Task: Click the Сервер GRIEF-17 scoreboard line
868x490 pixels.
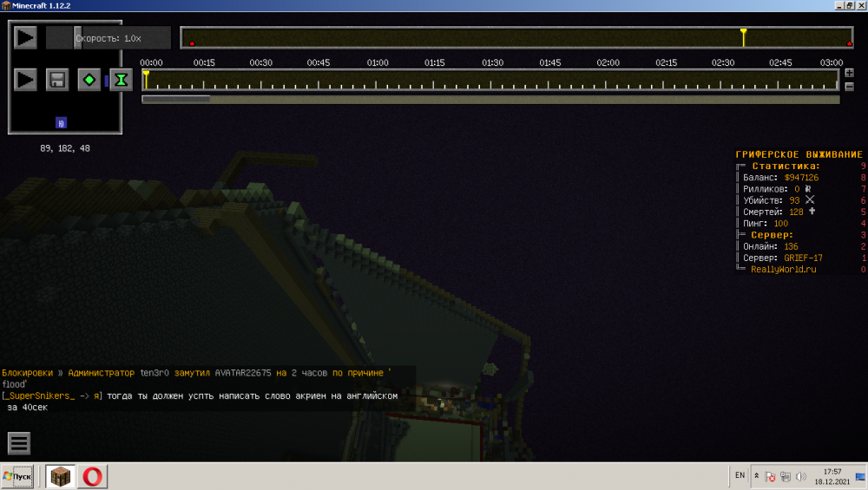Action: (x=783, y=258)
